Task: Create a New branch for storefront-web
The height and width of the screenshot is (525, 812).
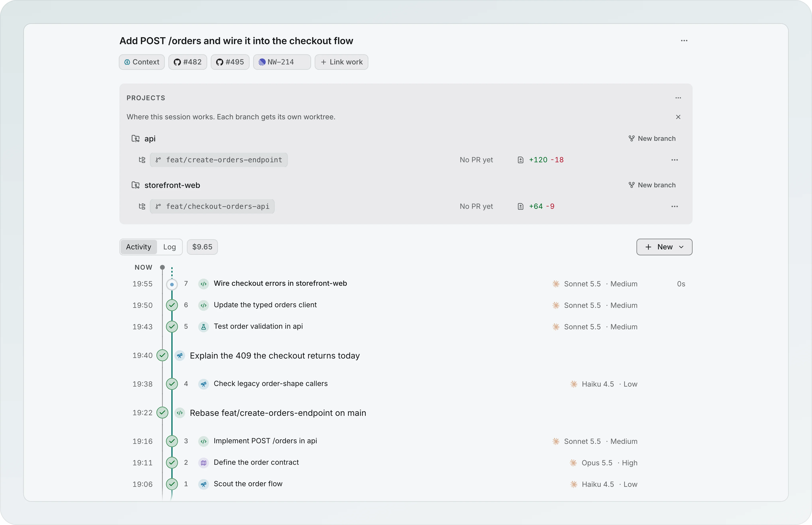Action: tap(652, 185)
